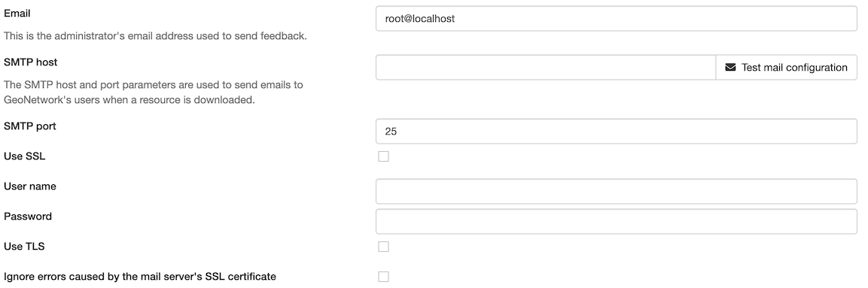Click the Test mail configuration button text
The height and width of the screenshot is (288, 868).
click(794, 68)
